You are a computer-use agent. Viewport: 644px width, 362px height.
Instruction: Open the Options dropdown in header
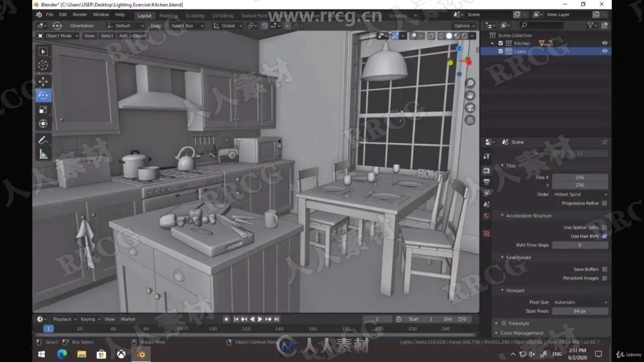[x=464, y=26]
